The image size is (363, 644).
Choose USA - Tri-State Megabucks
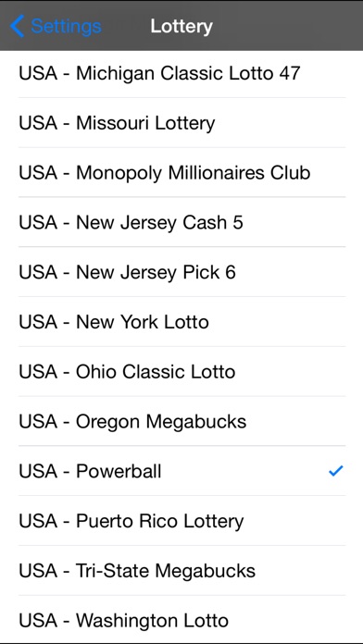pyautogui.click(x=181, y=571)
